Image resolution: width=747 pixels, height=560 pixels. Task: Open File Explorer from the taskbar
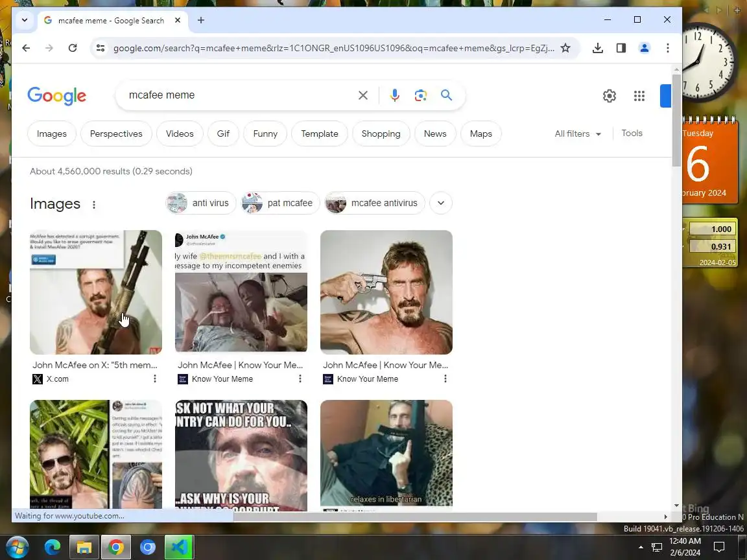(84, 547)
